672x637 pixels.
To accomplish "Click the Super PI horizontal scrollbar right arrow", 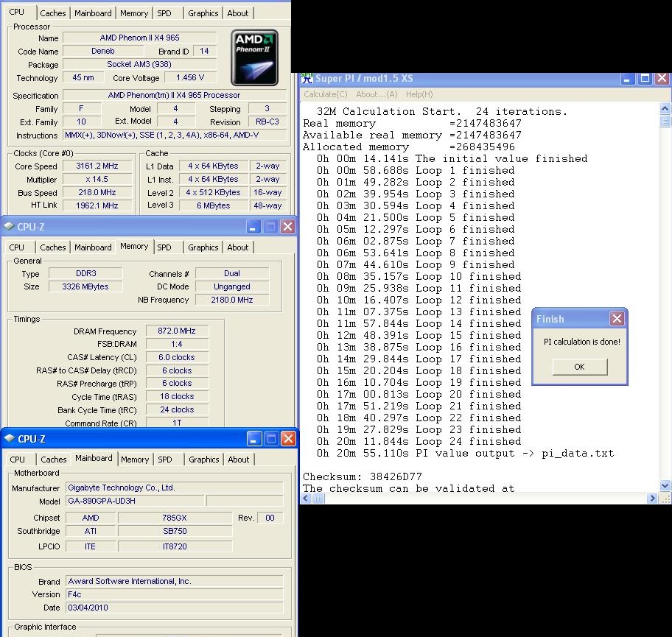I will click(x=652, y=499).
